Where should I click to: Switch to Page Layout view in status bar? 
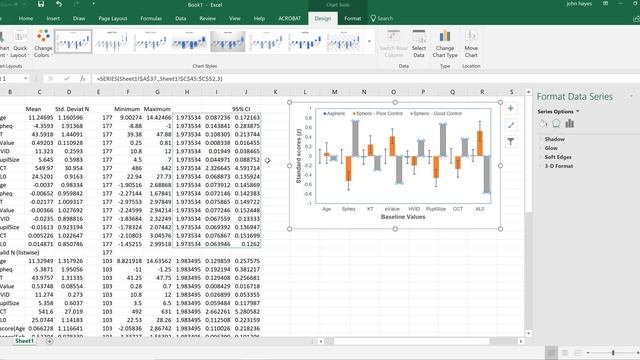(x=564, y=353)
